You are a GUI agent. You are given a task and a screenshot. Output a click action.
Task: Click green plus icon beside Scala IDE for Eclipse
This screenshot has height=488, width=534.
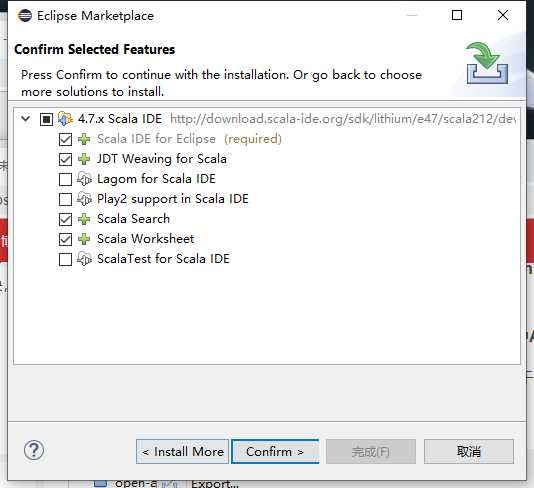tap(84, 139)
